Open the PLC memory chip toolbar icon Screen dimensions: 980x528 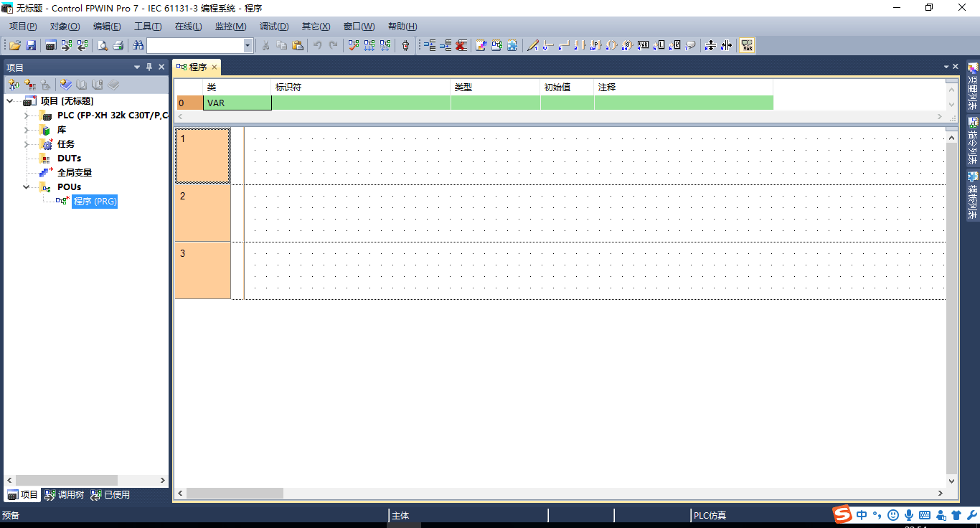(51, 45)
